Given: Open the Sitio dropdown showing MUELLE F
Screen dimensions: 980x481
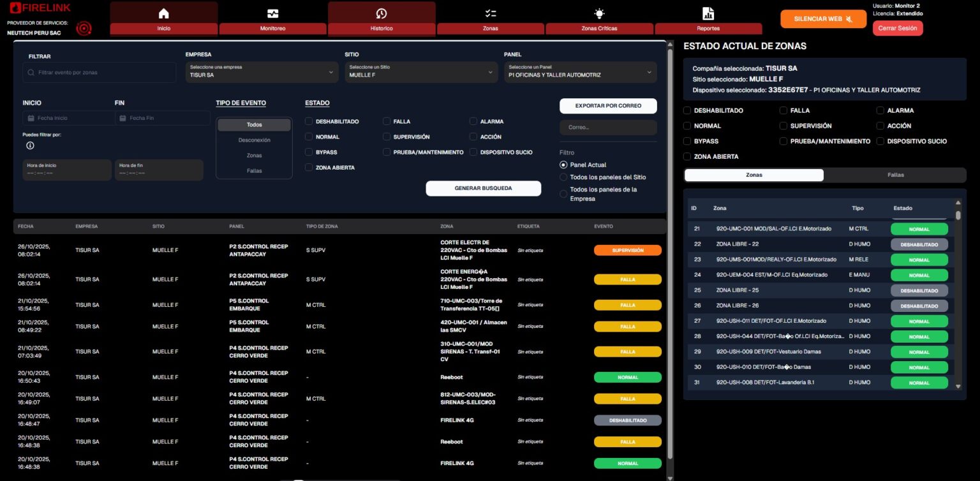Looking at the screenshot, I should tap(421, 72).
